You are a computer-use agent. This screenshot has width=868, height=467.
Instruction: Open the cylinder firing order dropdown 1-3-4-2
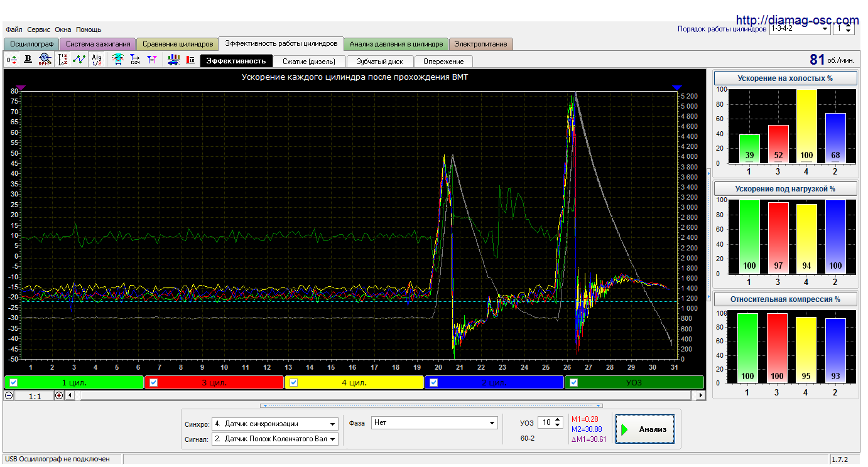800,28
